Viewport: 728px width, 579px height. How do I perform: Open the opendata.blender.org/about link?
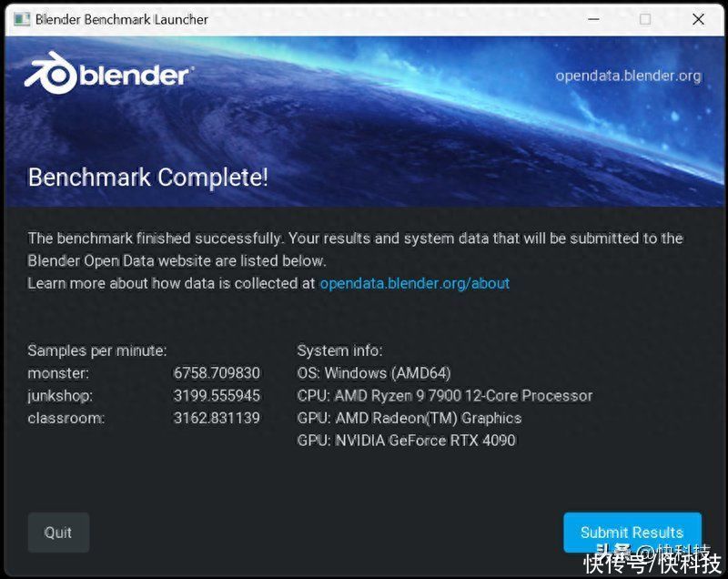tap(415, 283)
